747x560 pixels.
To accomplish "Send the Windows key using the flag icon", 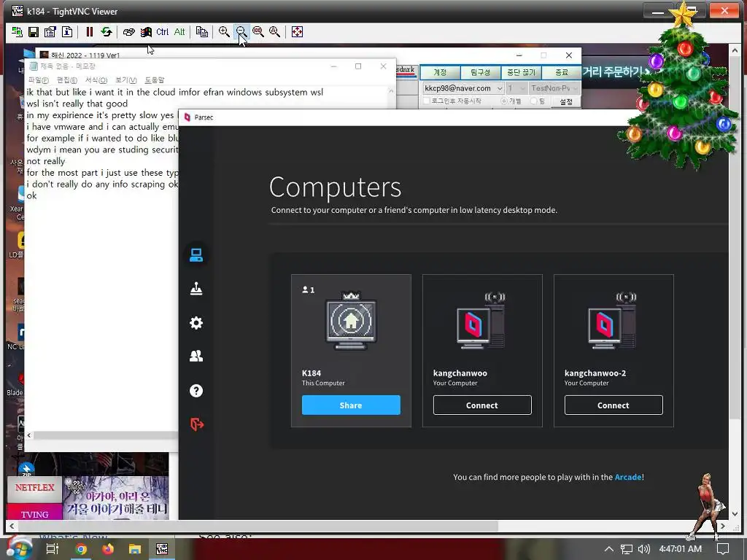I will point(146,32).
